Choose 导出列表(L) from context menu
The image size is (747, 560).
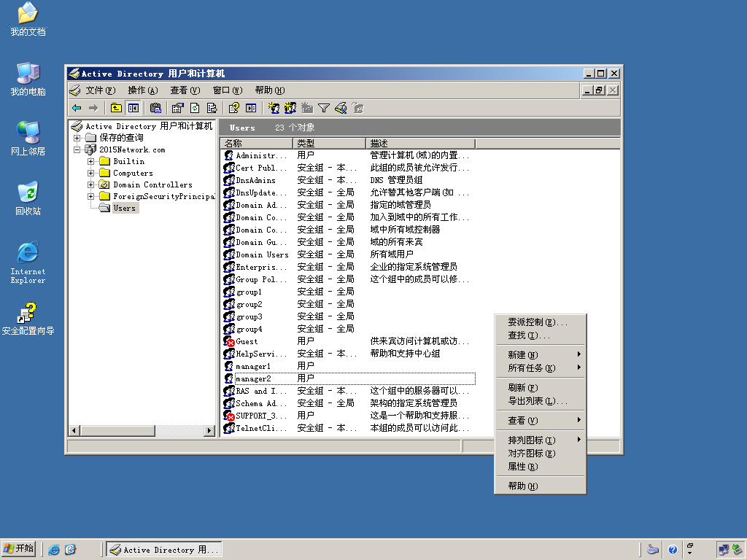tap(541, 401)
